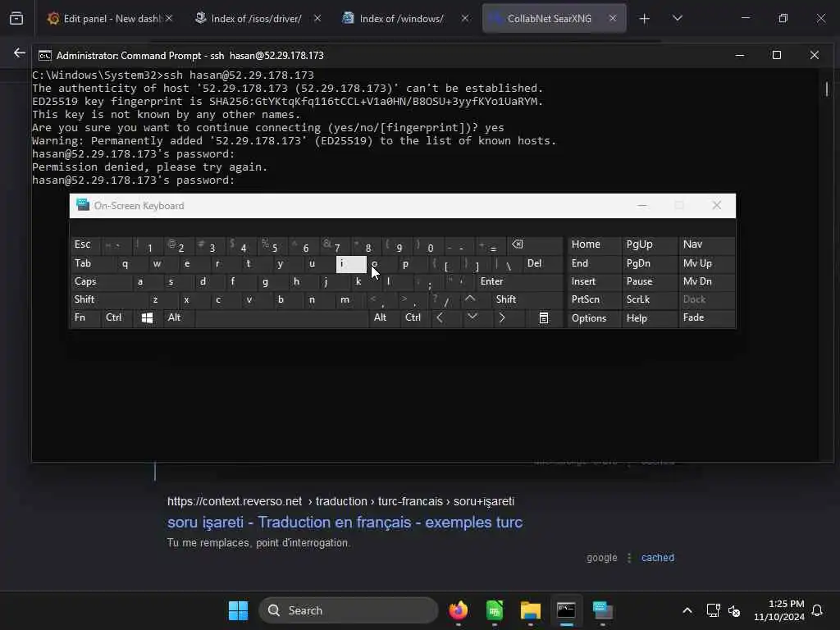Click the browser back arrow
The image size is (840, 630).
tap(20, 52)
